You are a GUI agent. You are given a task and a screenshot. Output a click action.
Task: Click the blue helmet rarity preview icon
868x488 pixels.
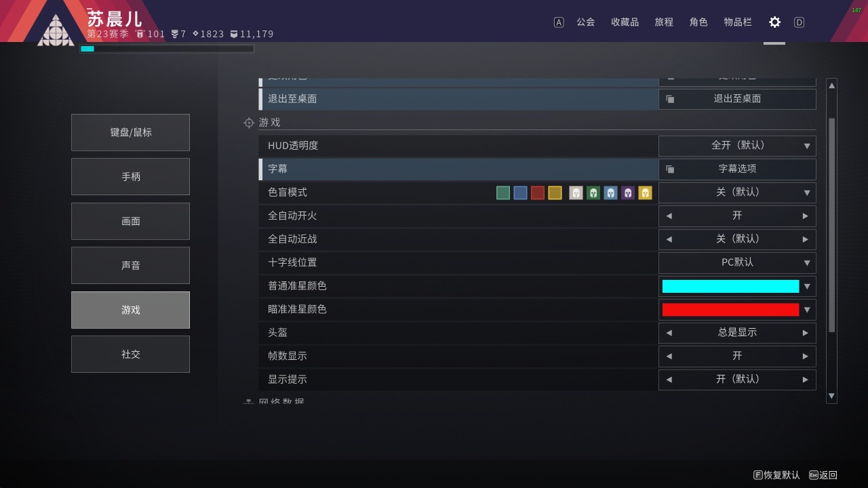610,192
